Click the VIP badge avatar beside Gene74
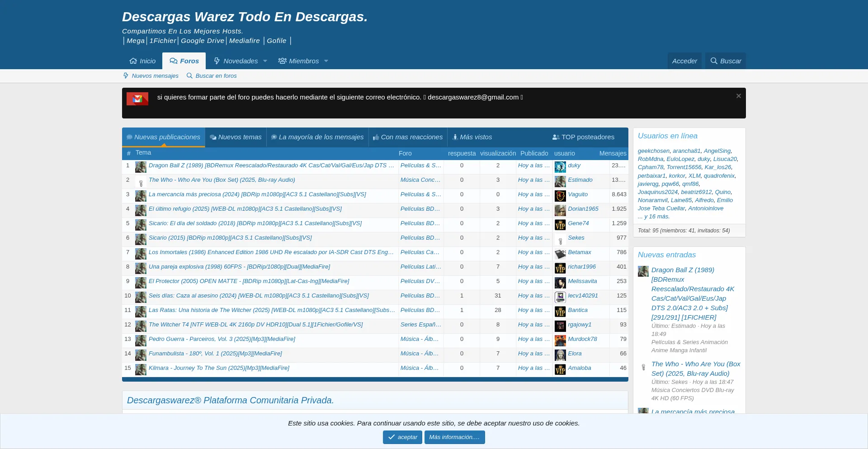The image size is (868, 449). (560, 225)
